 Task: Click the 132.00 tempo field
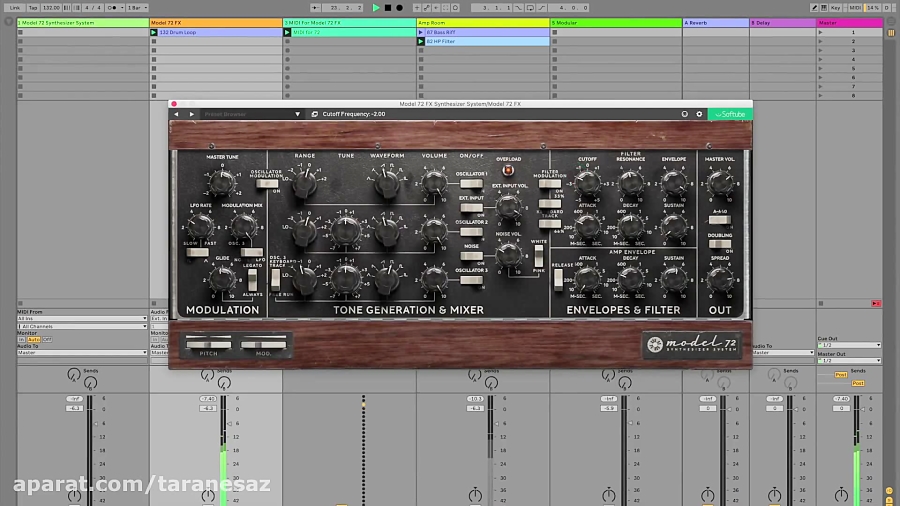coord(51,8)
